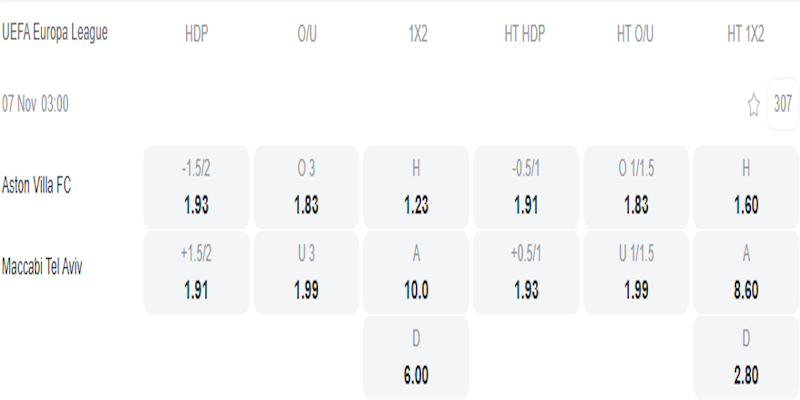The height and width of the screenshot is (400, 800).
Task: Choose half-time Draw at 2.80
Action: 746,357
